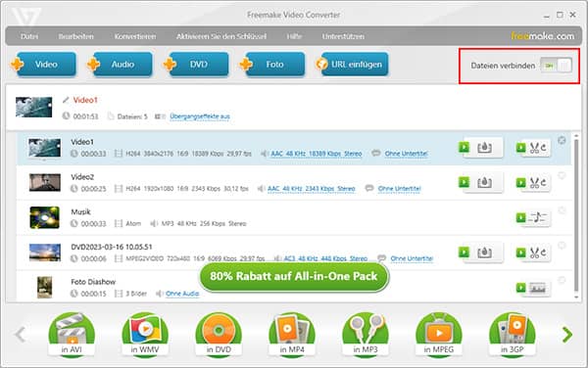Select the DVD2023-03-16 thumbnail
The height and width of the screenshot is (368, 588).
45,252
